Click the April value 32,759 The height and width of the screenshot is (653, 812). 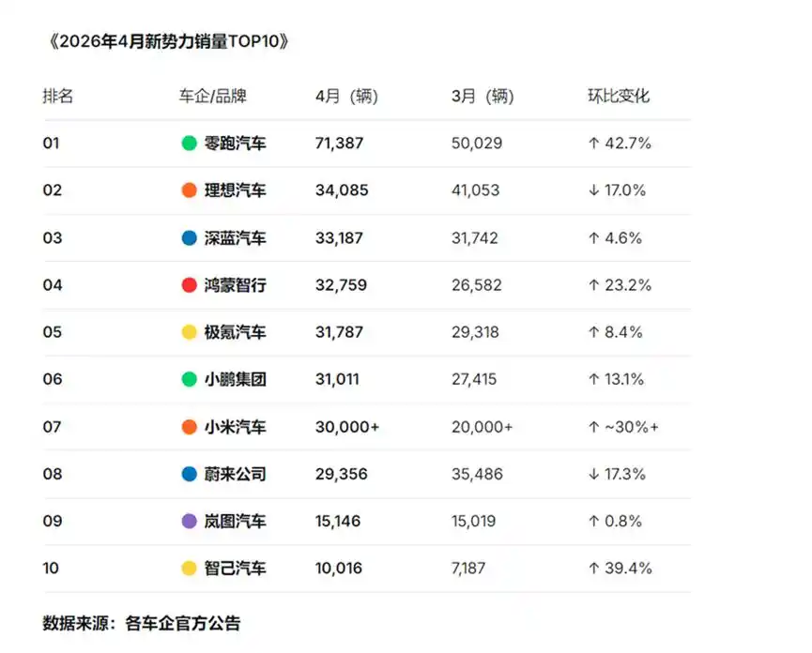click(x=341, y=284)
